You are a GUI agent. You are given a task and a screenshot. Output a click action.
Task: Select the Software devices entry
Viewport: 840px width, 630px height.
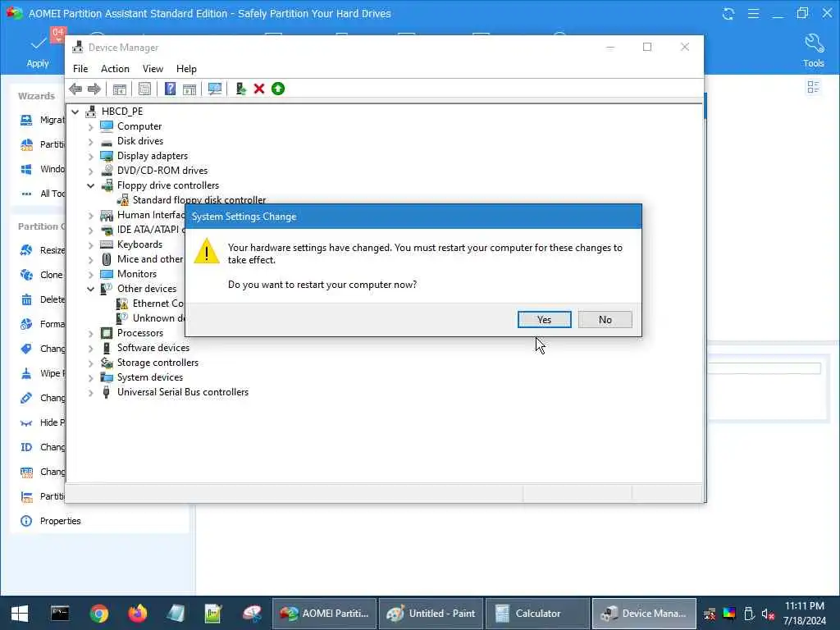point(153,348)
